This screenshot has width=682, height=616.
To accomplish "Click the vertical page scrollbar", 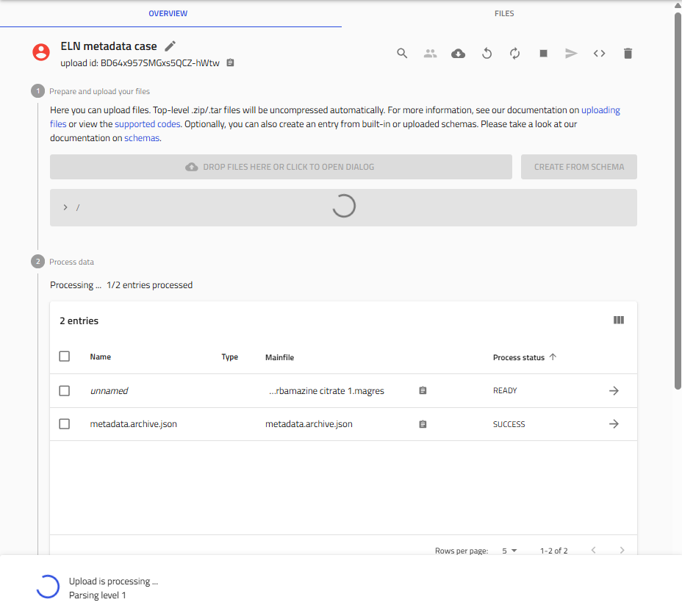I will 678,200.
